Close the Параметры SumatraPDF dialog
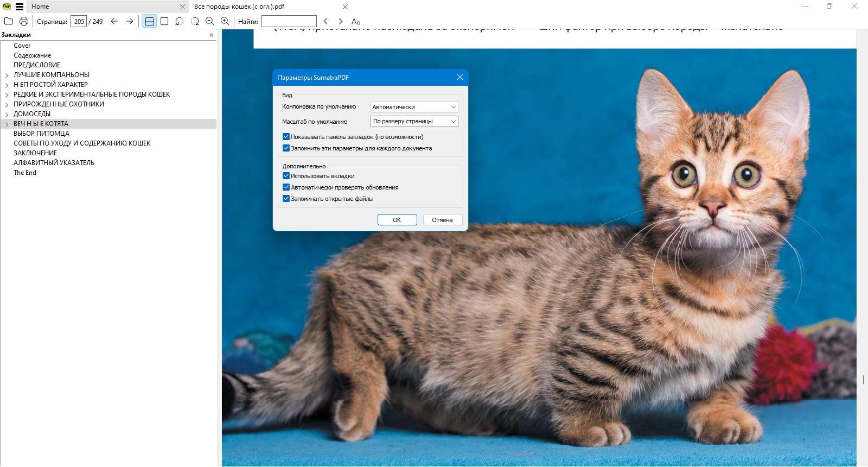 460,77
